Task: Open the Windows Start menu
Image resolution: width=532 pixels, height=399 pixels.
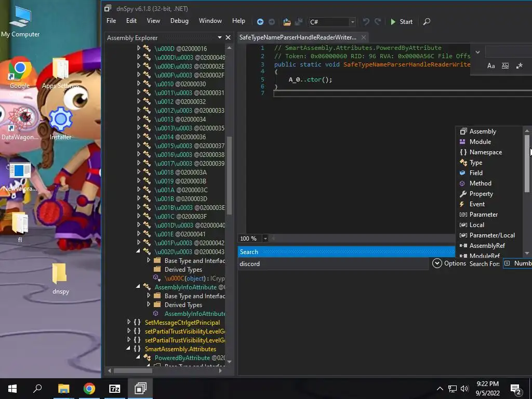Action: 12,389
